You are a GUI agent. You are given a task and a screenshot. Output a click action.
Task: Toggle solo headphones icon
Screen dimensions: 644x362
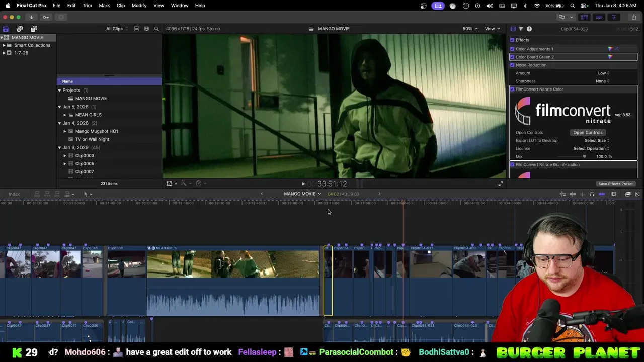(592, 194)
